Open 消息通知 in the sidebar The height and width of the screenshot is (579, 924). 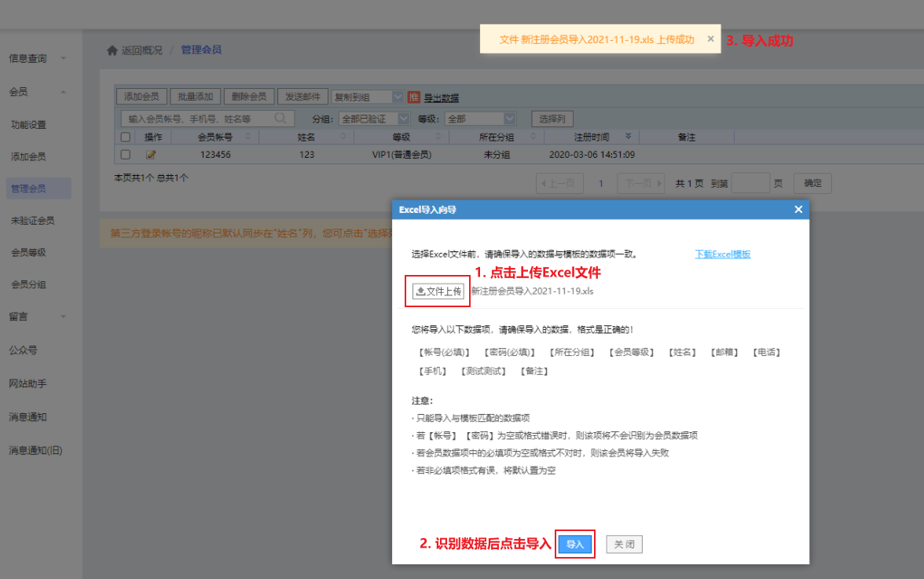27,417
